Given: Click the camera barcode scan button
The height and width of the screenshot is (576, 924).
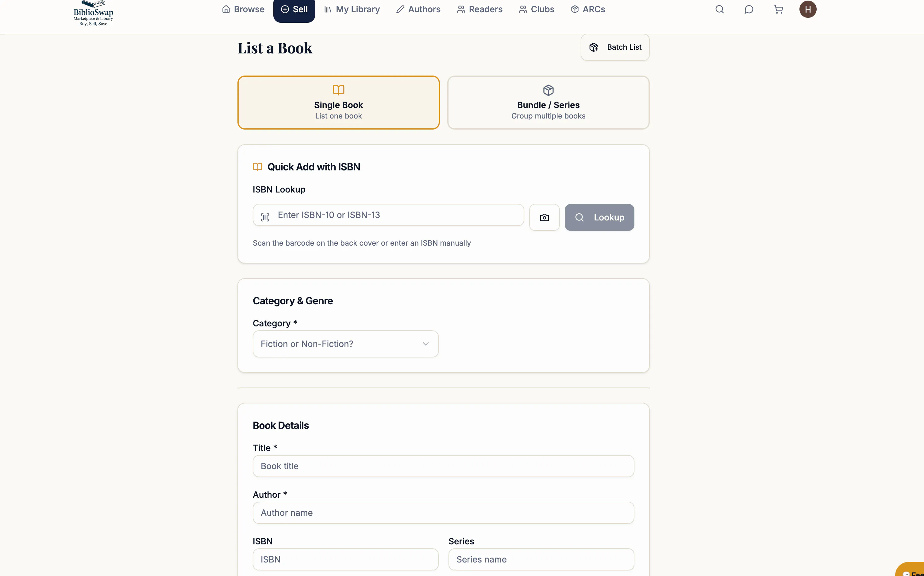Looking at the screenshot, I should pyautogui.click(x=544, y=217).
